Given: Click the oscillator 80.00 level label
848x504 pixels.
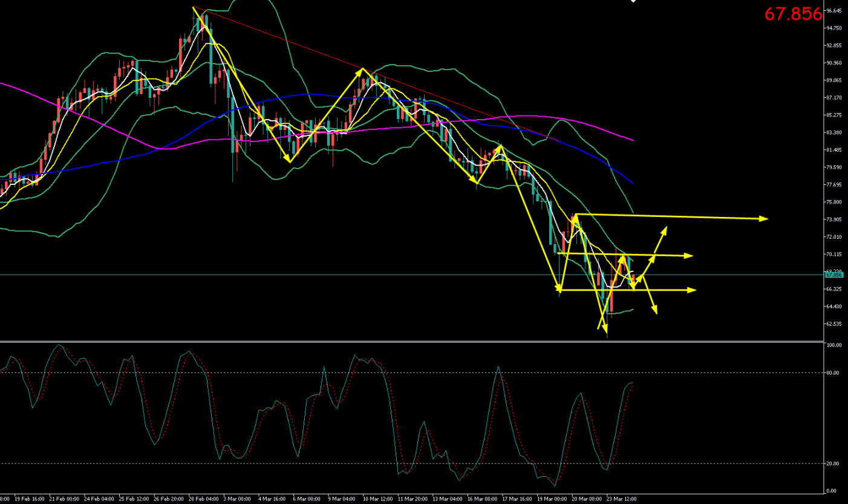Looking at the screenshot, I should coord(835,373).
